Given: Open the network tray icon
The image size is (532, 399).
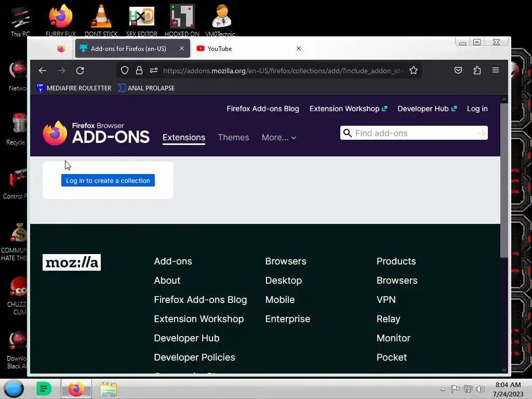Looking at the screenshot, I should pyautogui.click(x=468, y=389).
